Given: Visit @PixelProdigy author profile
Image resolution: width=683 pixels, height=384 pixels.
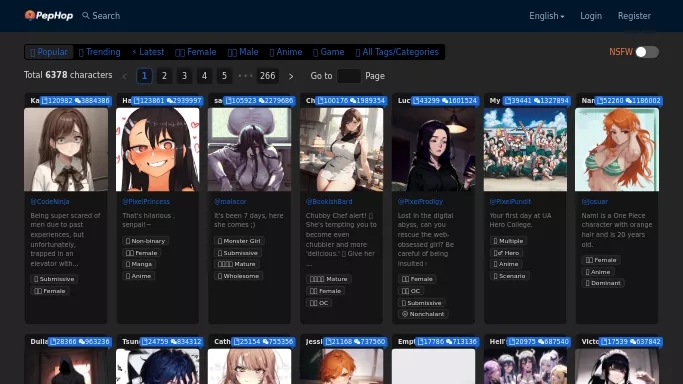Looking at the screenshot, I should (420, 202).
